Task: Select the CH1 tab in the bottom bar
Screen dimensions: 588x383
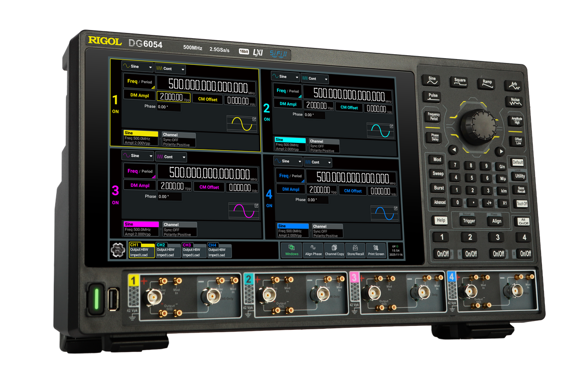Action: pyautogui.click(x=141, y=250)
